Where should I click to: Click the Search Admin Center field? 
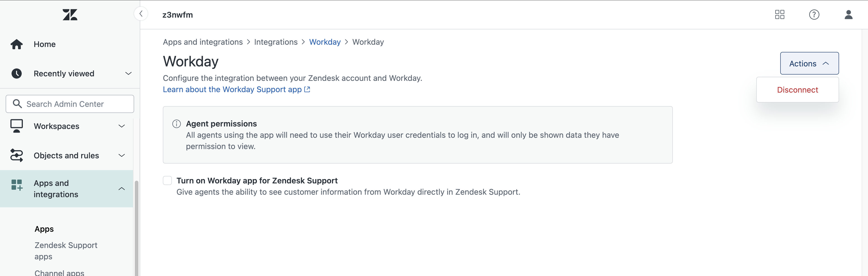coord(70,104)
